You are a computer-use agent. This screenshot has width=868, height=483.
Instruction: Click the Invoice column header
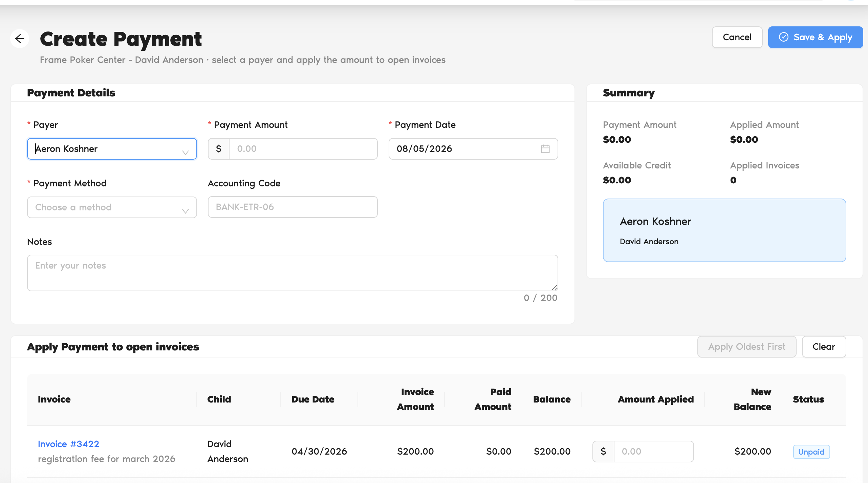[x=54, y=399]
